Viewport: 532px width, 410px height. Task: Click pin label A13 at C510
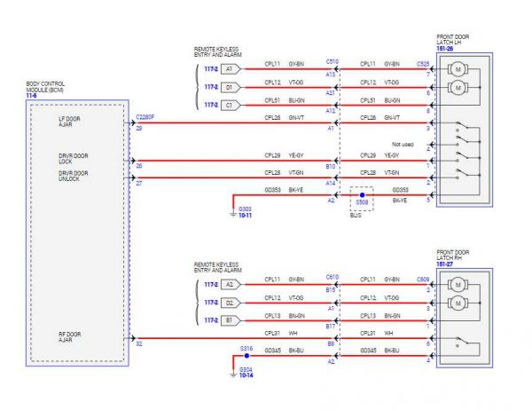coord(331,75)
